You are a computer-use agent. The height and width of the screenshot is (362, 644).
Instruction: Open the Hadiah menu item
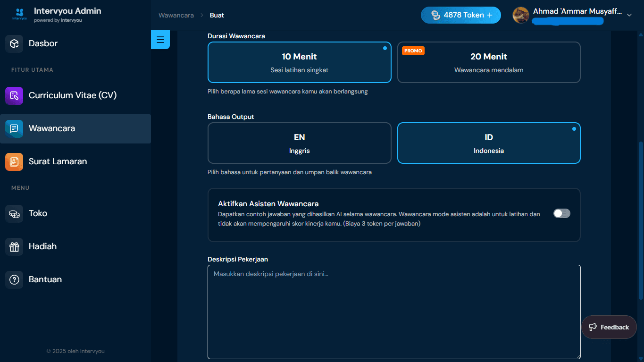[75, 246]
